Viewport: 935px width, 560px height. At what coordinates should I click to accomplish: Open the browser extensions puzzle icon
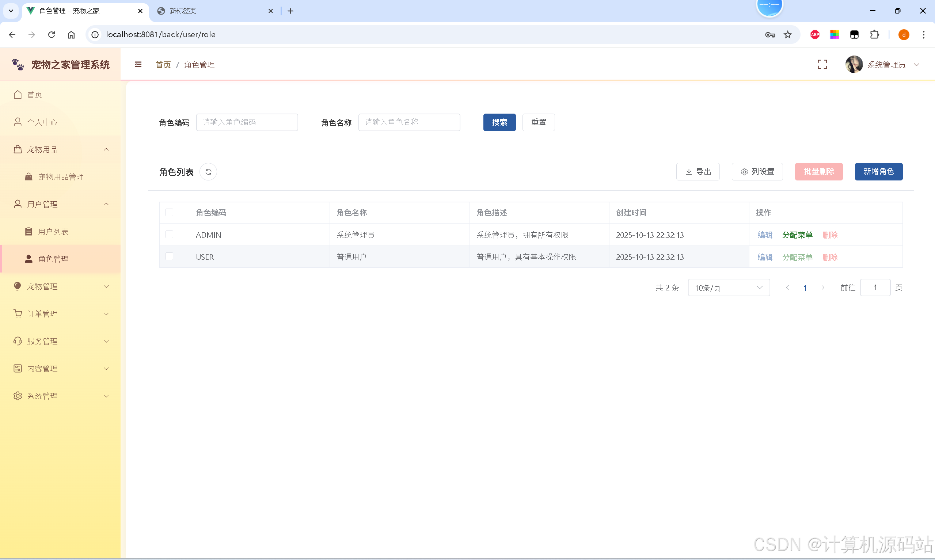(874, 35)
